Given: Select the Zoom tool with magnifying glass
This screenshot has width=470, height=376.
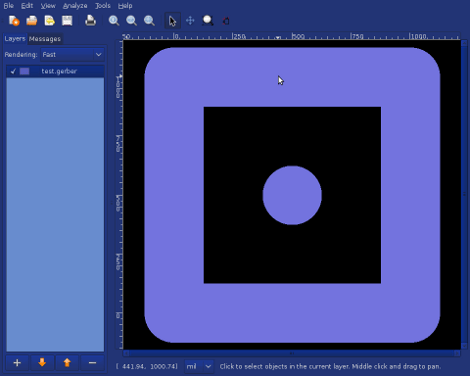Looking at the screenshot, I should click(x=208, y=21).
